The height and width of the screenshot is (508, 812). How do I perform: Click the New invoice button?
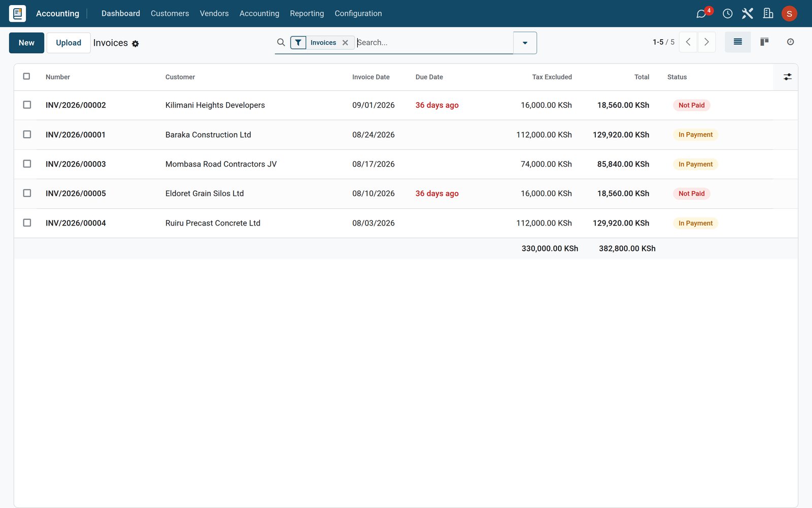click(x=26, y=43)
